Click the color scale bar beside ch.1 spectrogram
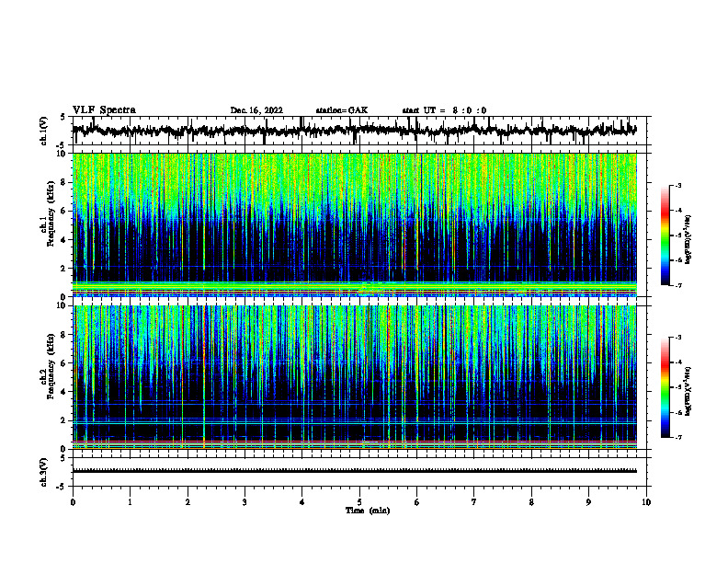The image size is (728, 563). tap(665, 236)
